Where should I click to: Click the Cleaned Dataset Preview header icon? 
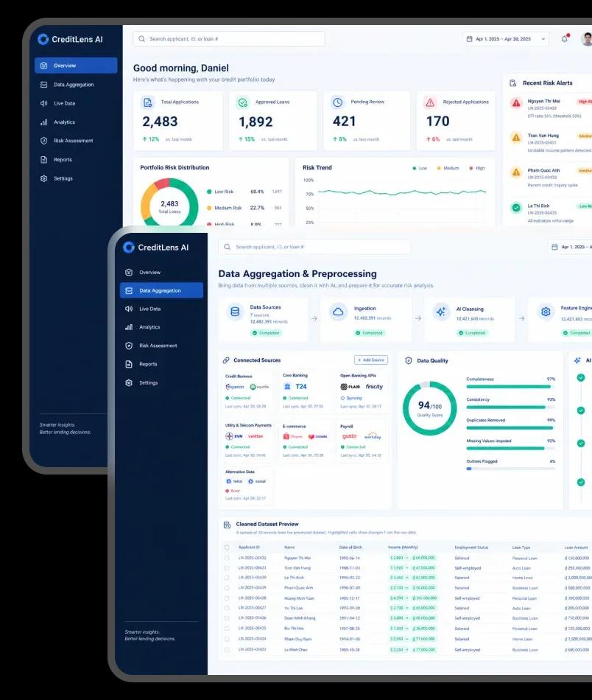click(227, 525)
